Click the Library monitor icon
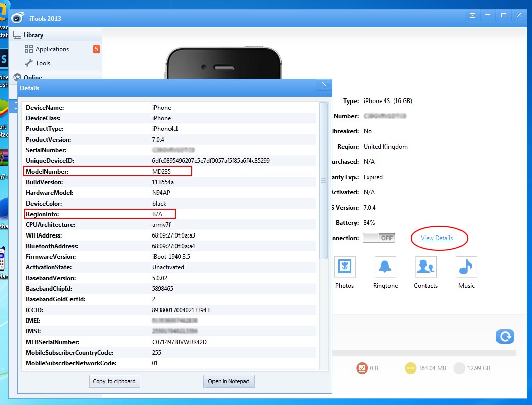 pos(17,35)
